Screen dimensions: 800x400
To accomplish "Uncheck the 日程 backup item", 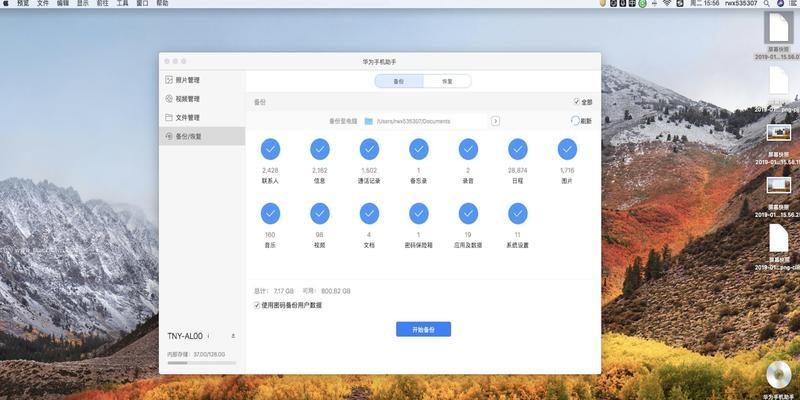I will 518,149.
